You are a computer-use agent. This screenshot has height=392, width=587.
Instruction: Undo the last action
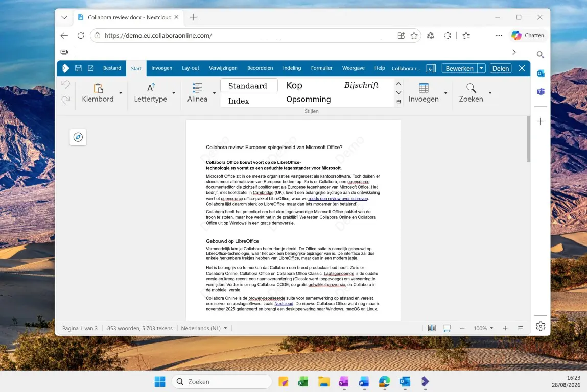65,84
